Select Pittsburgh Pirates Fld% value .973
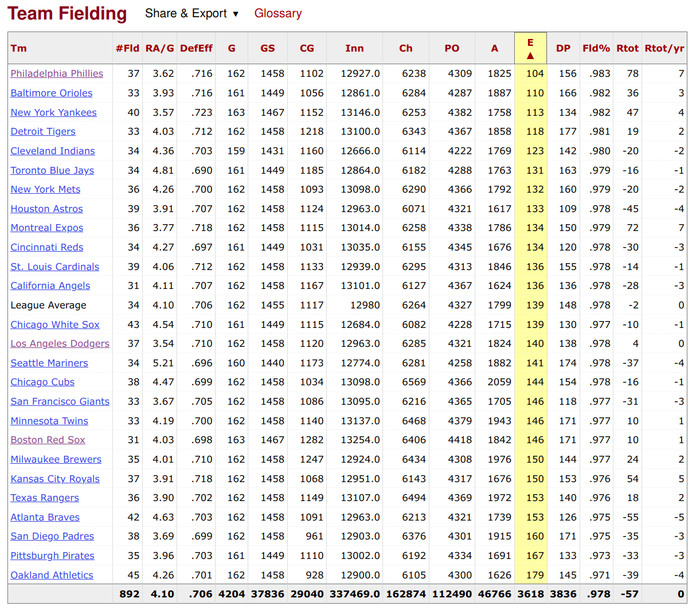 pos(600,556)
